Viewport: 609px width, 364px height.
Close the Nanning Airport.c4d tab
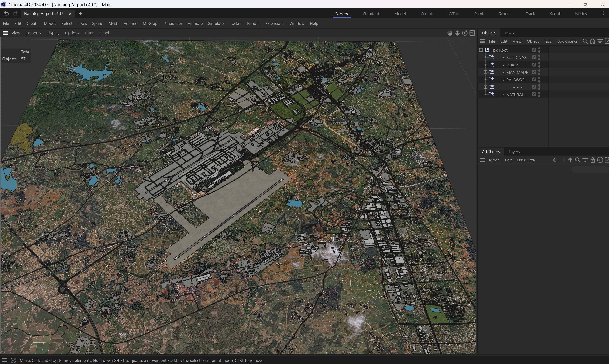(70, 14)
